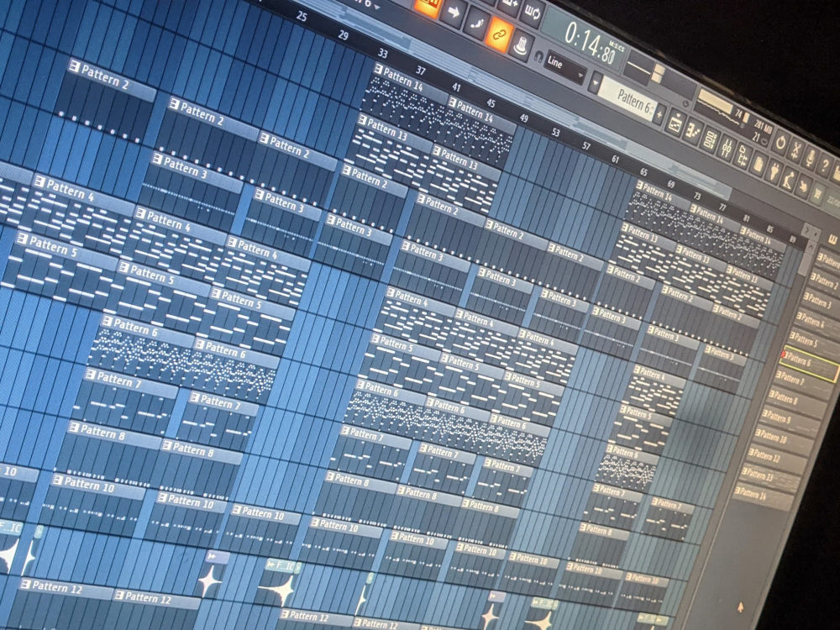This screenshot has width=840, height=630.
Task: Click bar 25 on the timeline ruler
Action: [x=302, y=17]
